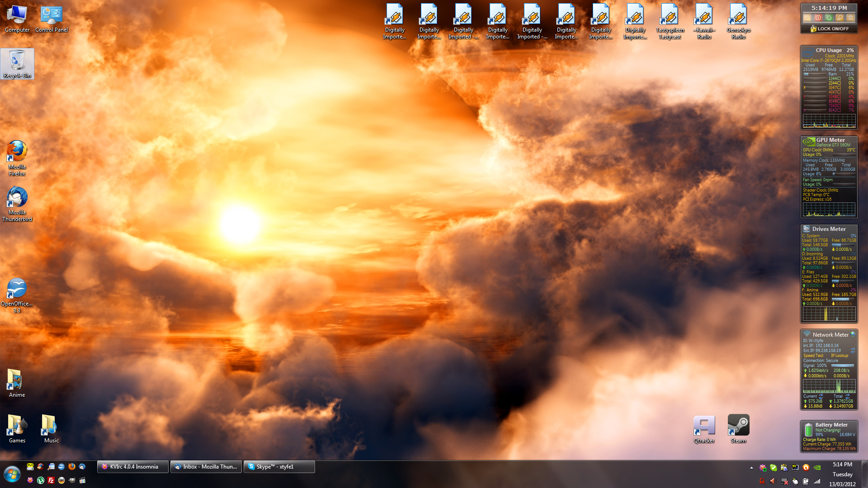Open the Windows Start menu orb
868x488 pixels.
(x=12, y=474)
